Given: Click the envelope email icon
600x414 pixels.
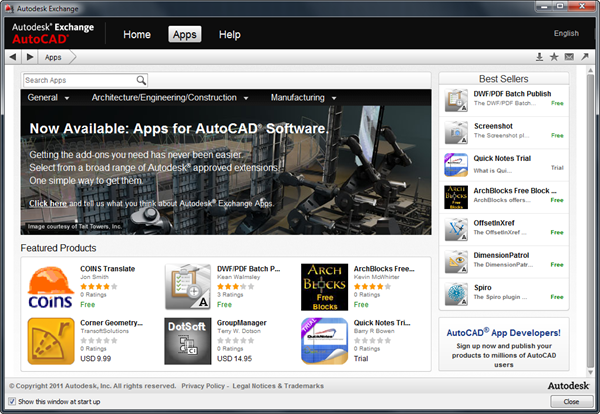Looking at the screenshot, I should (569, 57).
